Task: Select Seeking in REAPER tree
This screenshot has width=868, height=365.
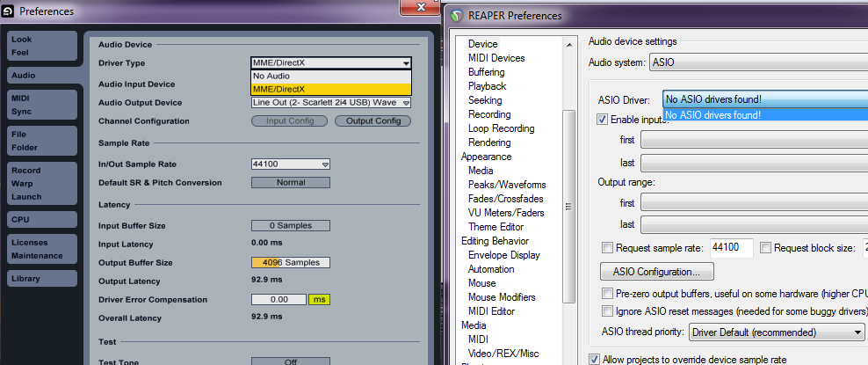Action: click(485, 100)
